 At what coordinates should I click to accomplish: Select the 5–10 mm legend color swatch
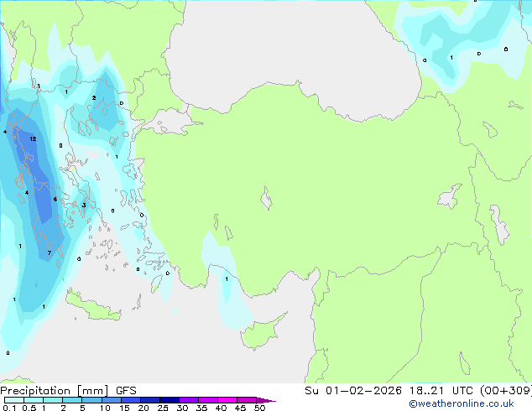(x=91, y=400)
